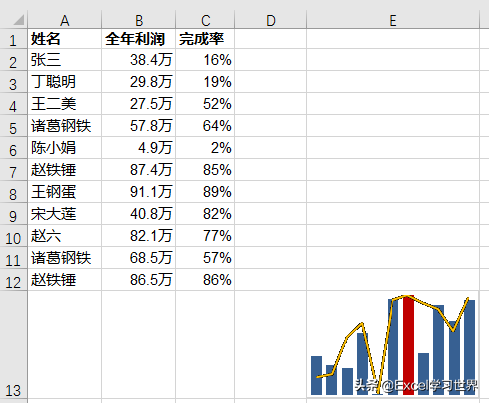Click the 姓名 header cell
Image resolution: width=489 pixels, height=403 pixels.
pyautogui.click(x=65, y=39)
